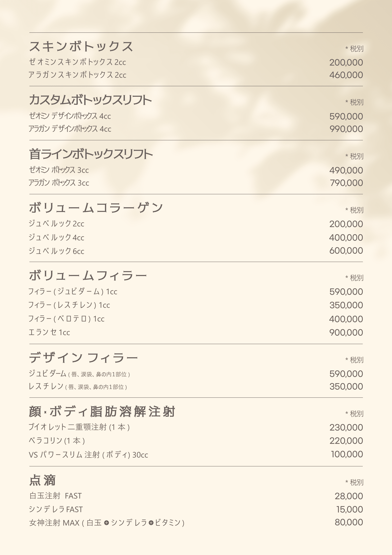Screen dimensions: 392x555
Task: Click the ボリュームフィラー section title
Action: pyautogui.click(x=88, y=276)
